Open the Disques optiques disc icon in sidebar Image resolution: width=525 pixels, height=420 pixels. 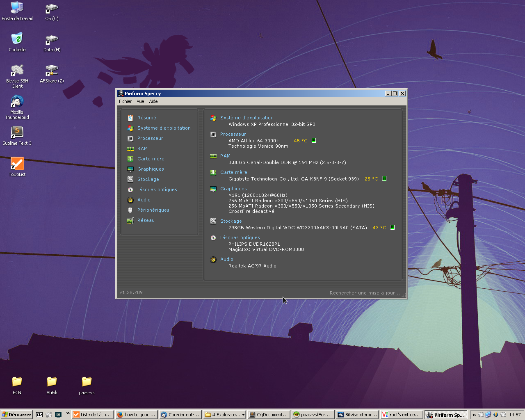[x=130, y=190]
